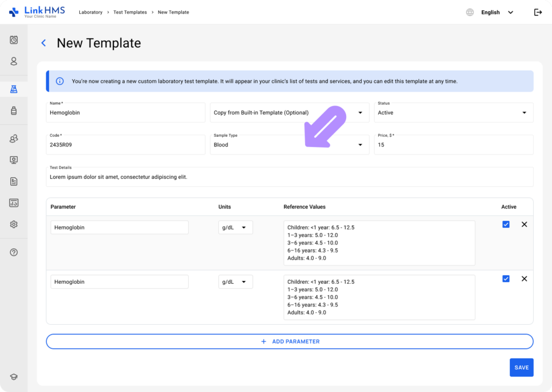Open the Copy from Built-in Template dropdown
Viewport: 552px width, 392px height.
361,113
